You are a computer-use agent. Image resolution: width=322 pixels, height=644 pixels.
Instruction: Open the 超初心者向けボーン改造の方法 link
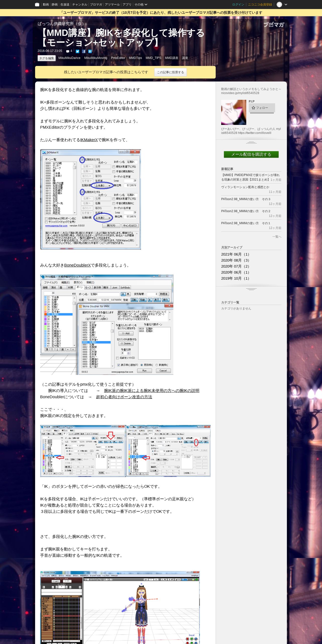tap(124, 397)
